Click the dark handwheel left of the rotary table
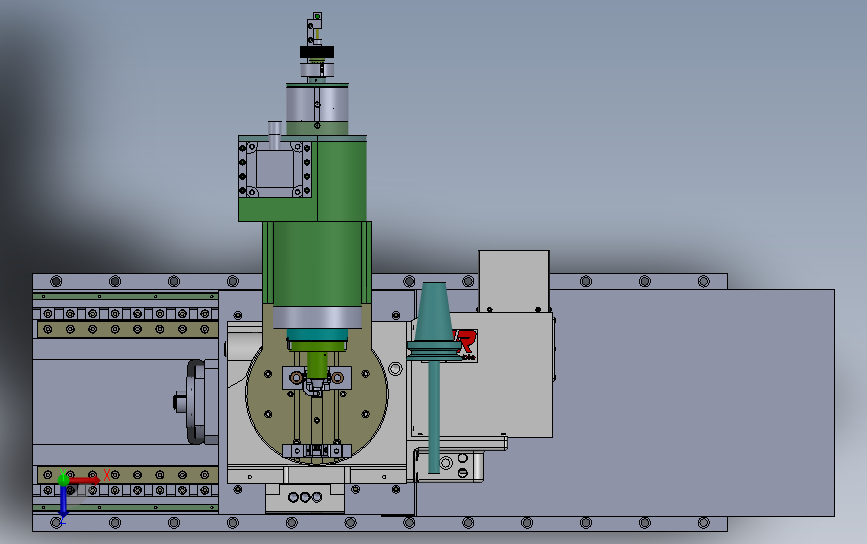867x544 pixels. coord(195,402)
